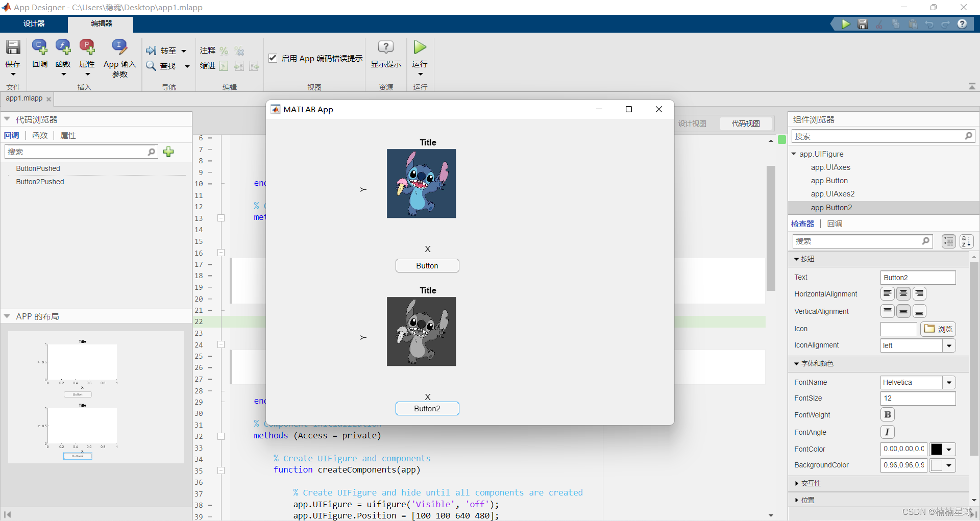
Task: Set vertical alignment to middle
Action: [903, 311]
